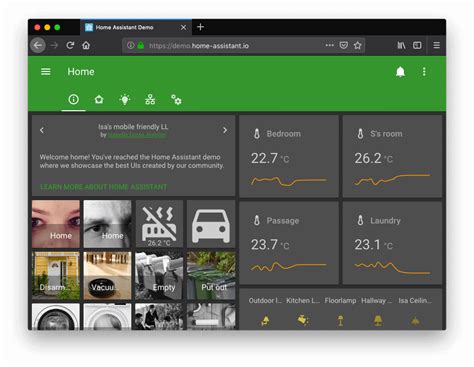Click the S's room thermometer icon
The image size is (474, 367).
(360, 134)
